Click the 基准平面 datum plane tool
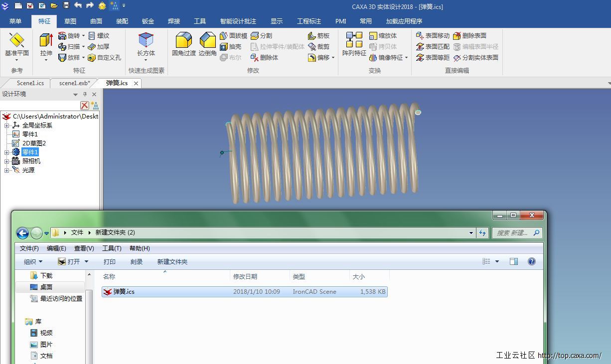The height and width of the screenshot is (364, 611). click(x=17, y=44)
